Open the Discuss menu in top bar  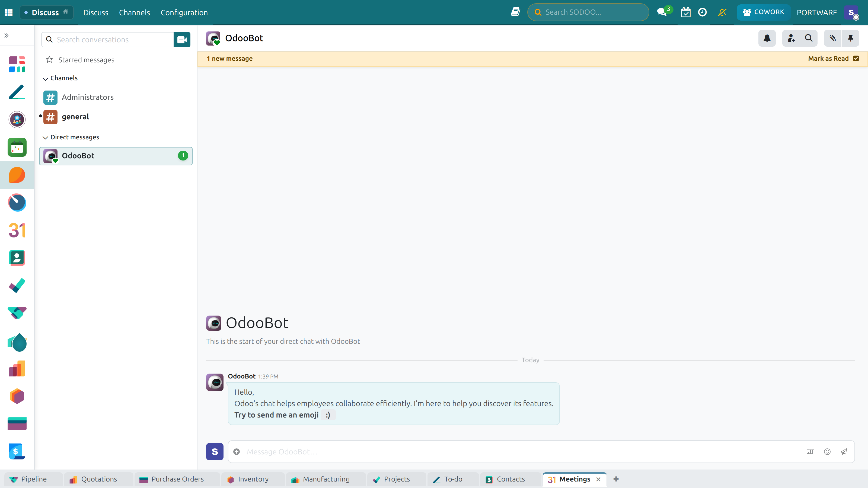pos(96,12)
